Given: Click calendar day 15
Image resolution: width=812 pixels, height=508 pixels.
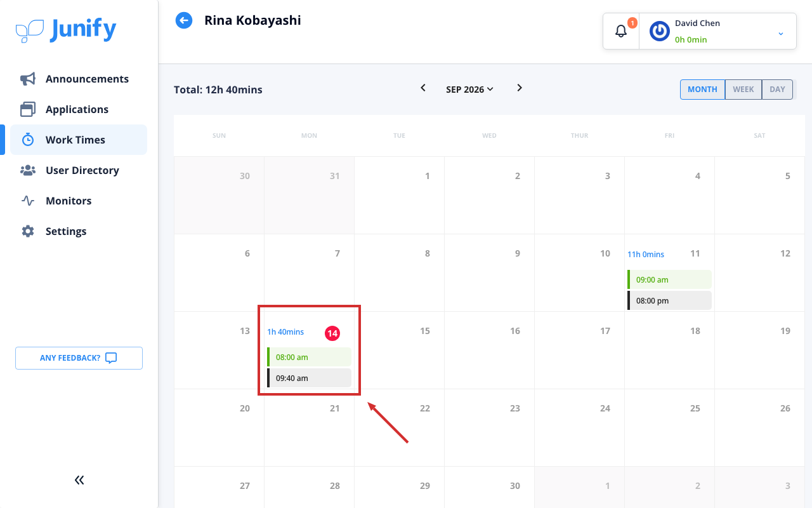Looking at the screenshot, I should pyautogui.click(x=425, y=331).
